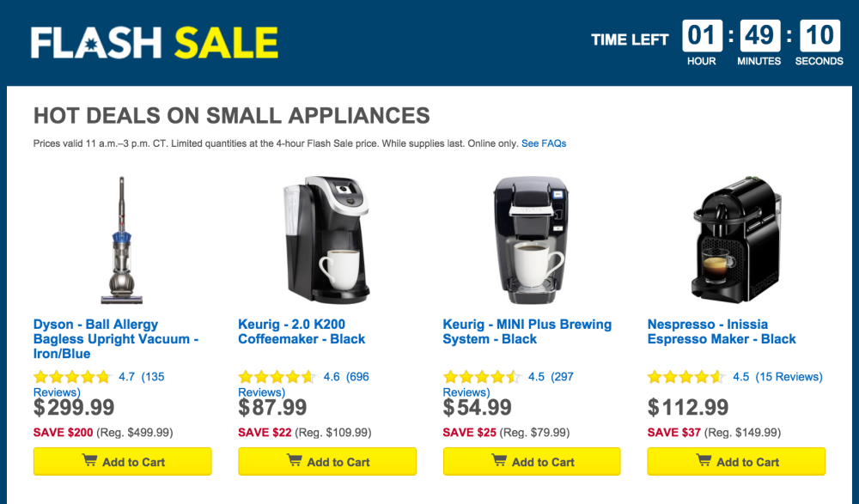This screenshot has width=859, height=504.
Task: Add Nespresso Inissia to cart
Action: tap(736, 462)
